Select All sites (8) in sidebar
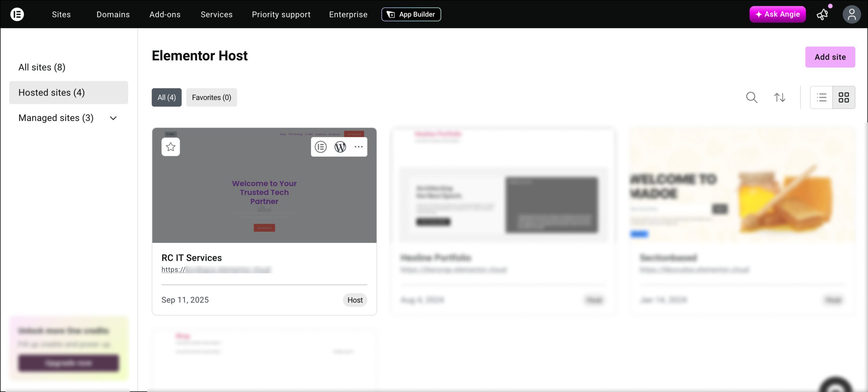868x392 pixels. [68, 67]
